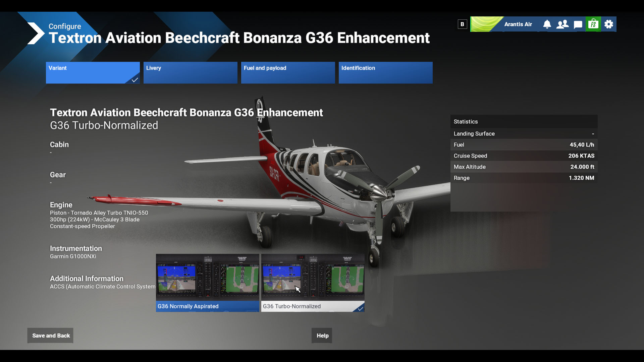Click the Statistics panel header
This screenshot has width=644, height=362.
click(x=524, y=122)
